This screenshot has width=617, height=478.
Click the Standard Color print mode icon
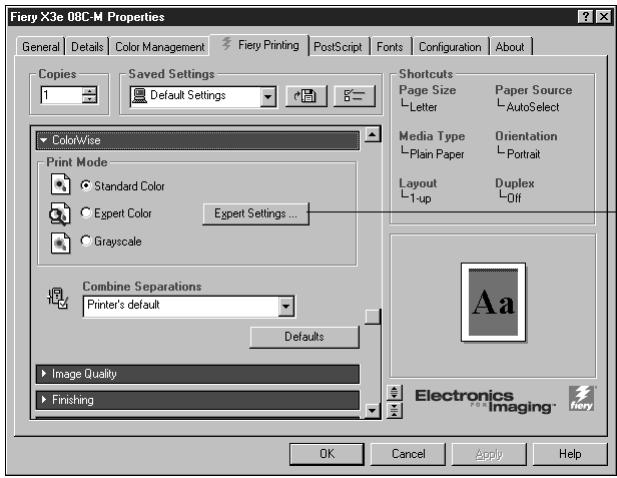coord(60,185)
